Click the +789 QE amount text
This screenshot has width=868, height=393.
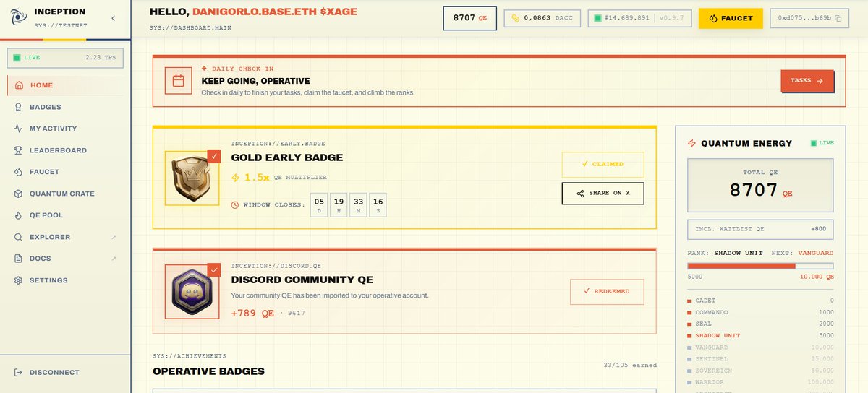tap(252, 314)
